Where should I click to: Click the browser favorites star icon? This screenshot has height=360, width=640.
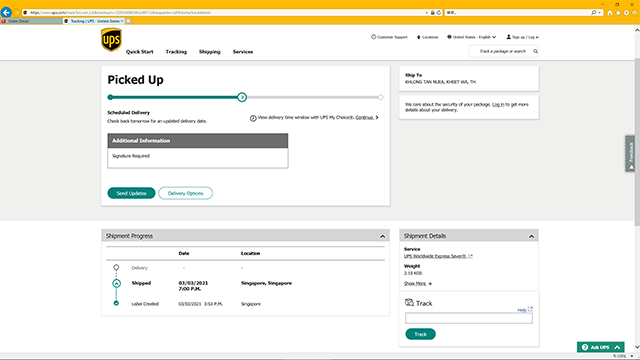618,13
